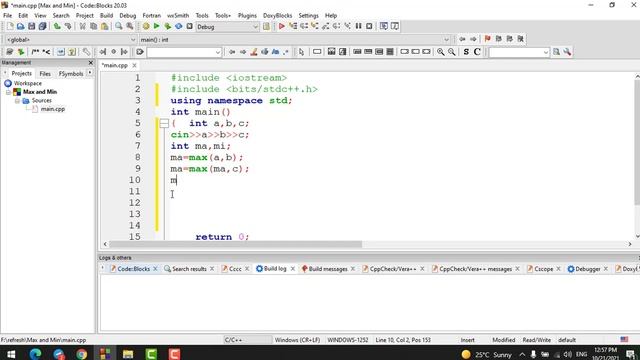Toggle bookmark with the red flag icon
The width and height of the screenshot is (640, 360).
(487, 39)
